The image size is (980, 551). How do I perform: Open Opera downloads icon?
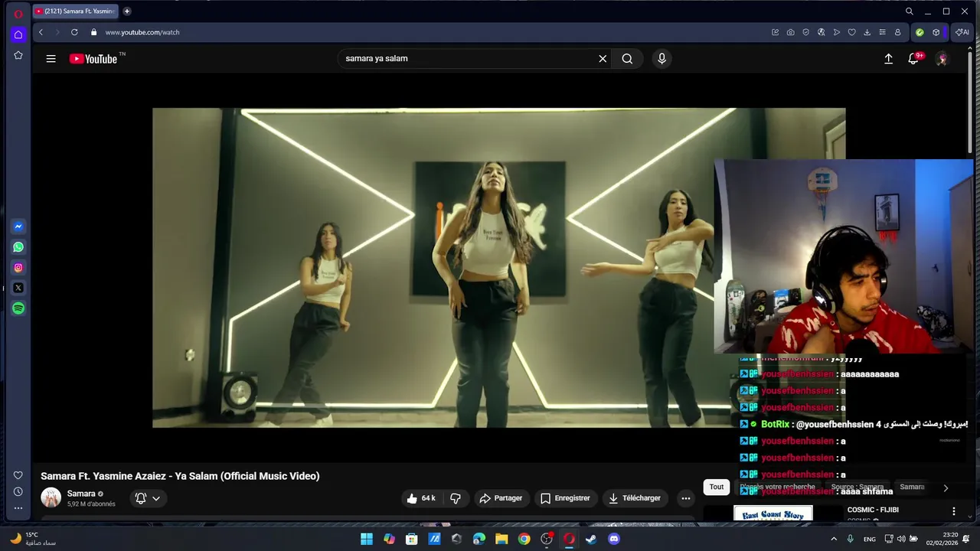click(867, 32)
